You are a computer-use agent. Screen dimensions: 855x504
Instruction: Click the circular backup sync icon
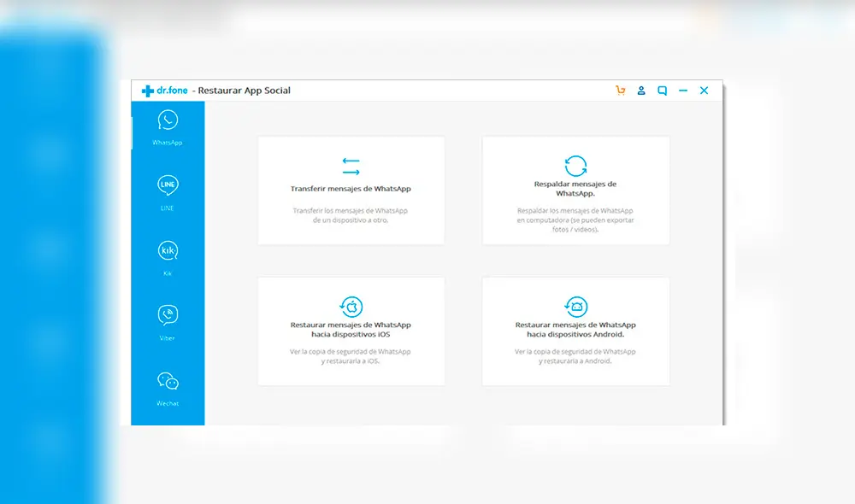tap(575, 166)
